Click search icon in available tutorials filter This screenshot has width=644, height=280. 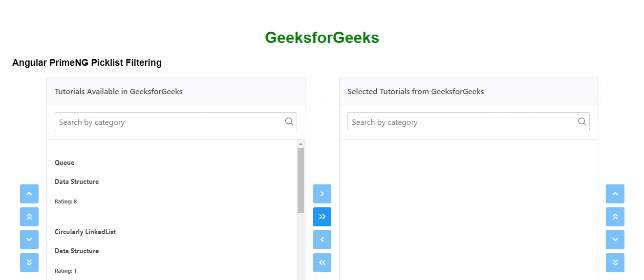(289, 122)
